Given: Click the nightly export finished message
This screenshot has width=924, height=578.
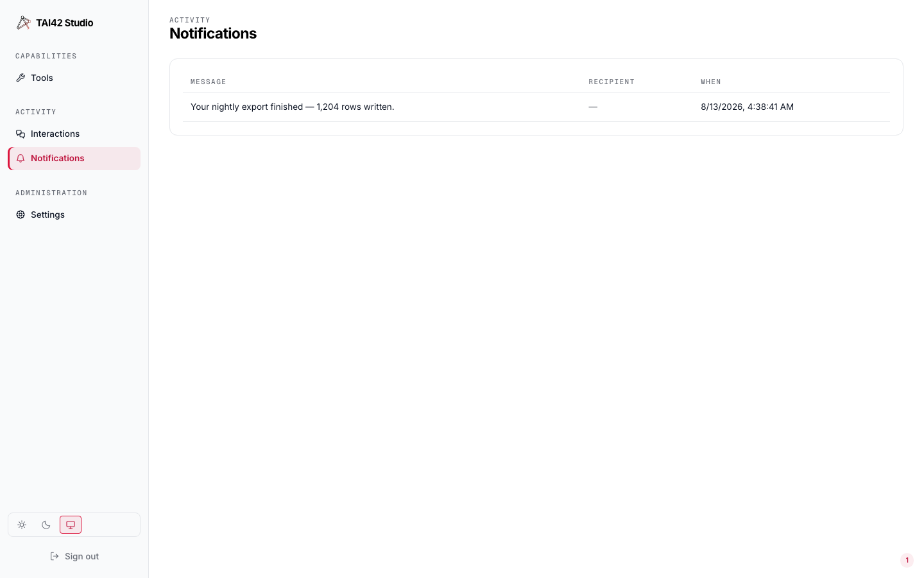Looking at the screenshot, I should (293, 107).
